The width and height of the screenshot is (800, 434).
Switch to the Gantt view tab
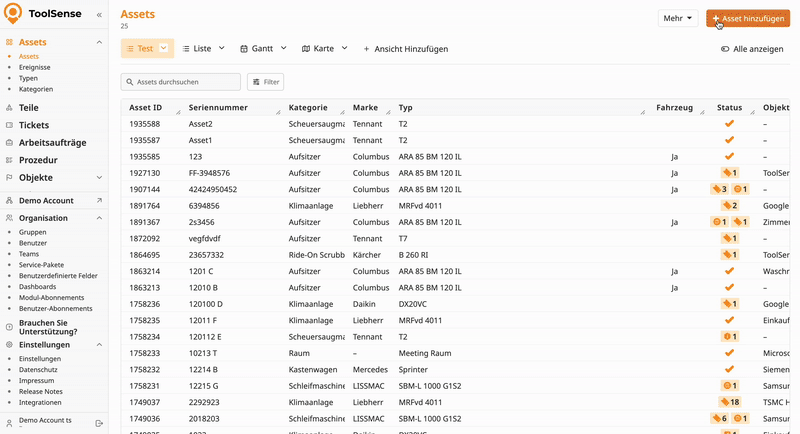[257, 48]
